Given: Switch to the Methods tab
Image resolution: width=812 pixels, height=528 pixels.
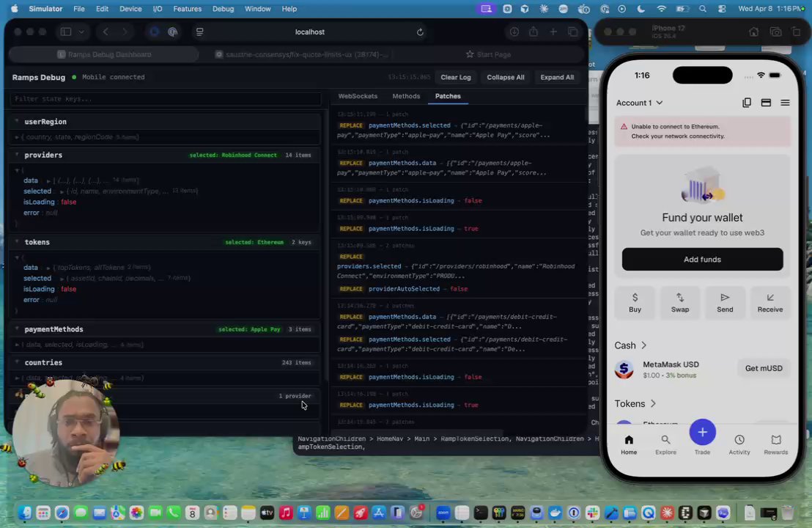Looking at the screenshot, I should tap(406, 96).
